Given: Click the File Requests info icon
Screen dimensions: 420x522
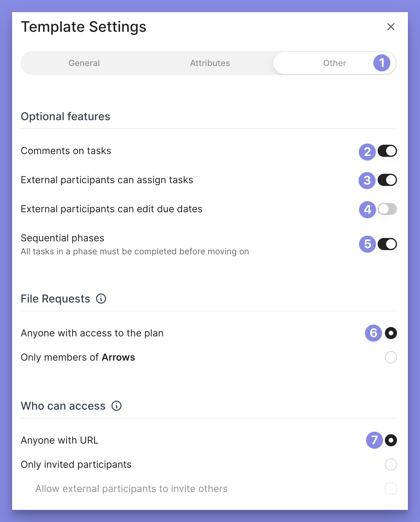Looking at the screenshot, I should coord(101,299).
